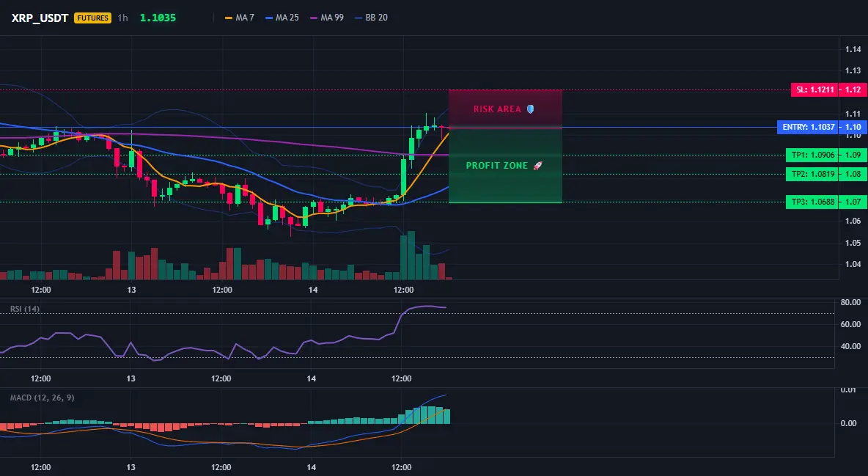
Task: Toggle the BB 20 legend item
Action: pyautogui.click(x=372, y=18)
